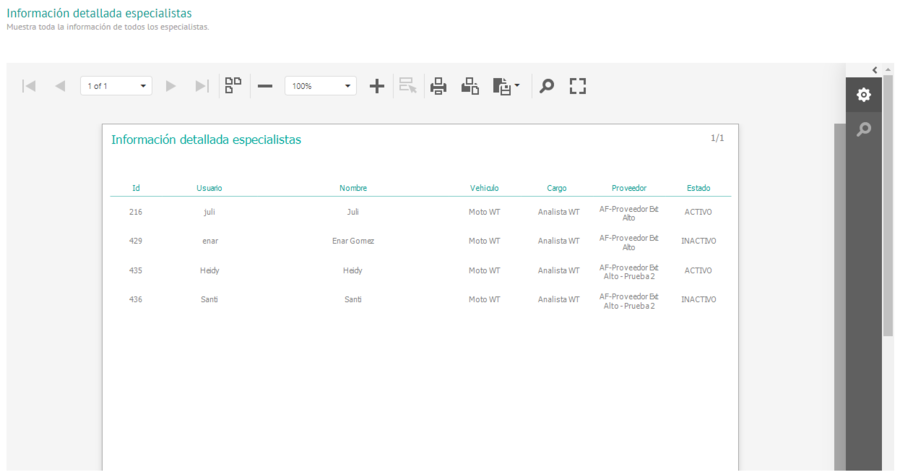
Task: Toggle full screen view
Action: pyautogui.click(x=578, y=86)
